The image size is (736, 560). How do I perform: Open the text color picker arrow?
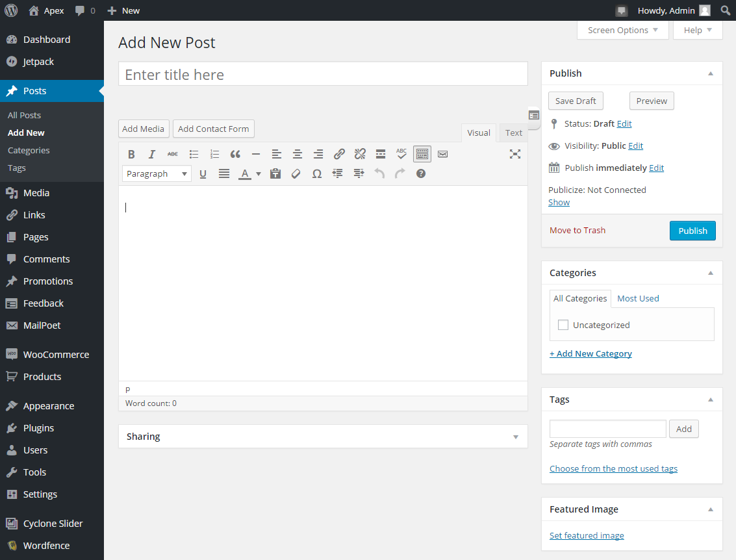coord(259,173)
